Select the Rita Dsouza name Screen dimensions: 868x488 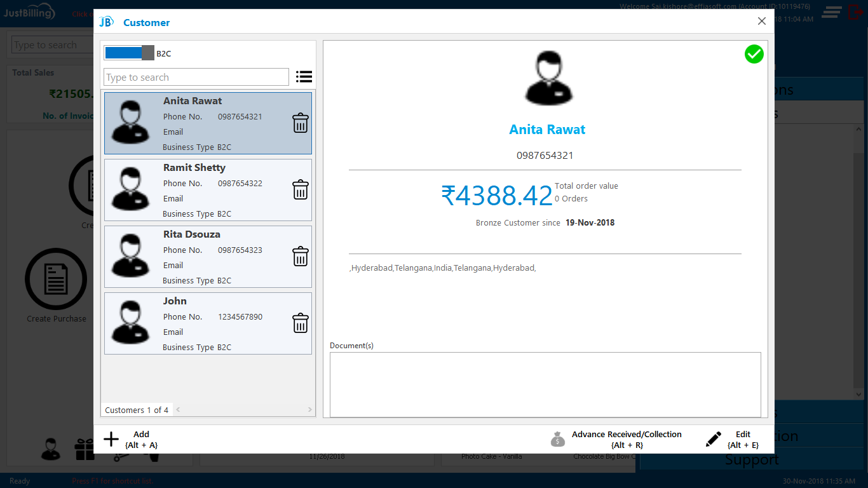192,234
